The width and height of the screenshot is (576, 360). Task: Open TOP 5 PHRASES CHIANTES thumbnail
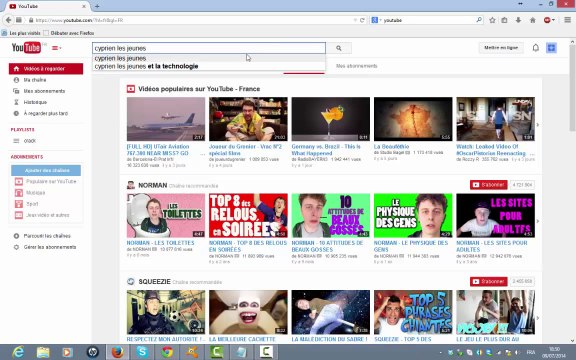point(413,312)
